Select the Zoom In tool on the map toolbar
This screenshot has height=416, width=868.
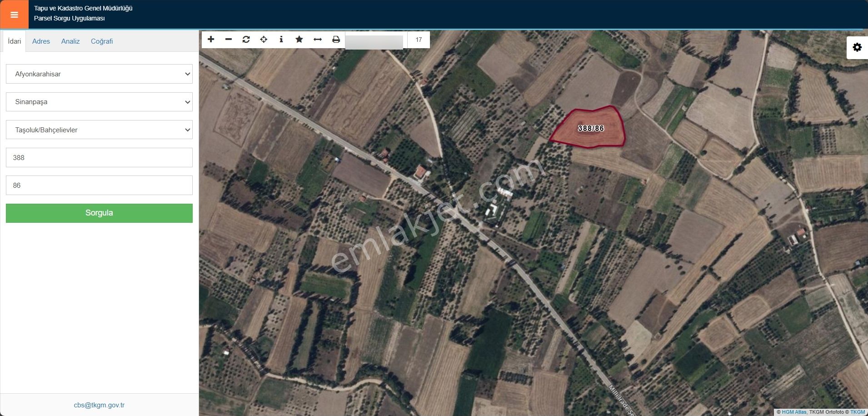click(x=212, y=40)
